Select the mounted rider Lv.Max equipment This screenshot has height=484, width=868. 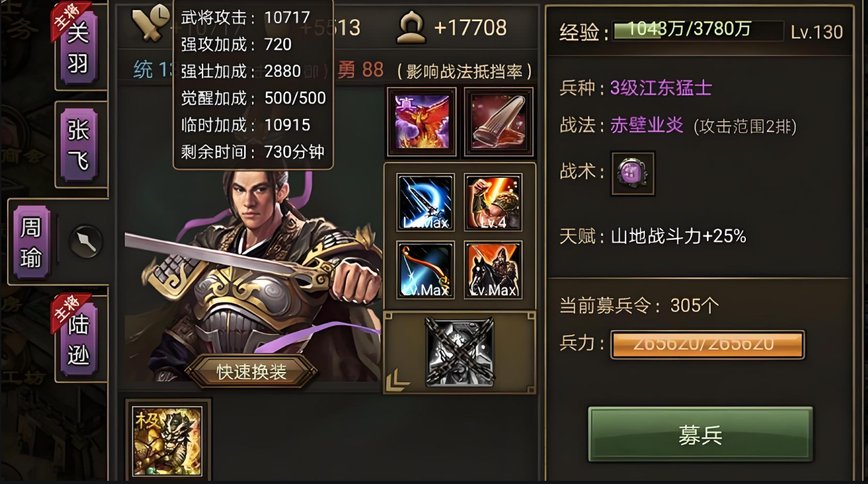click(x=493, y=270)
